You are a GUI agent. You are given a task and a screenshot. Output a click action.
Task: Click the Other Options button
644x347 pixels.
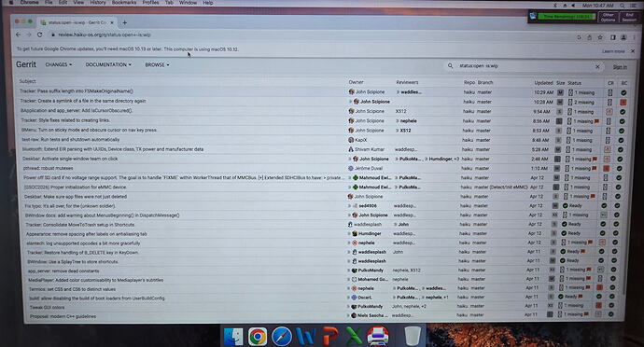[x=608, y=17]
